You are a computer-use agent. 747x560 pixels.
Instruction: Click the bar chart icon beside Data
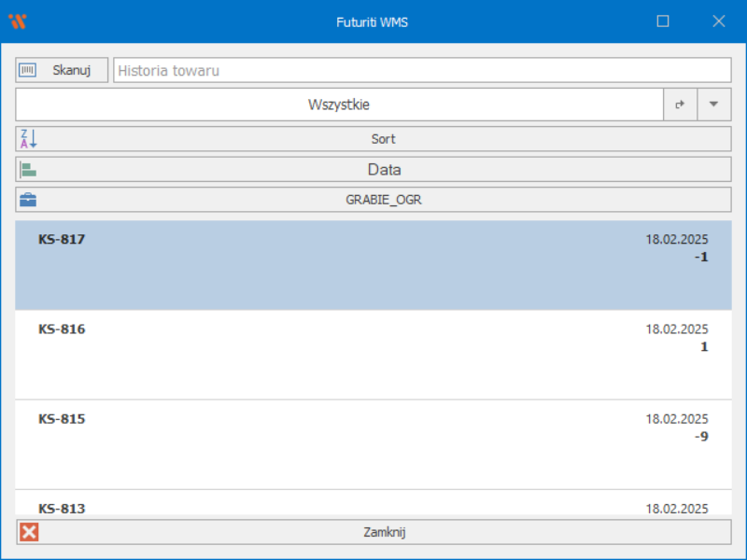(28, 170)
